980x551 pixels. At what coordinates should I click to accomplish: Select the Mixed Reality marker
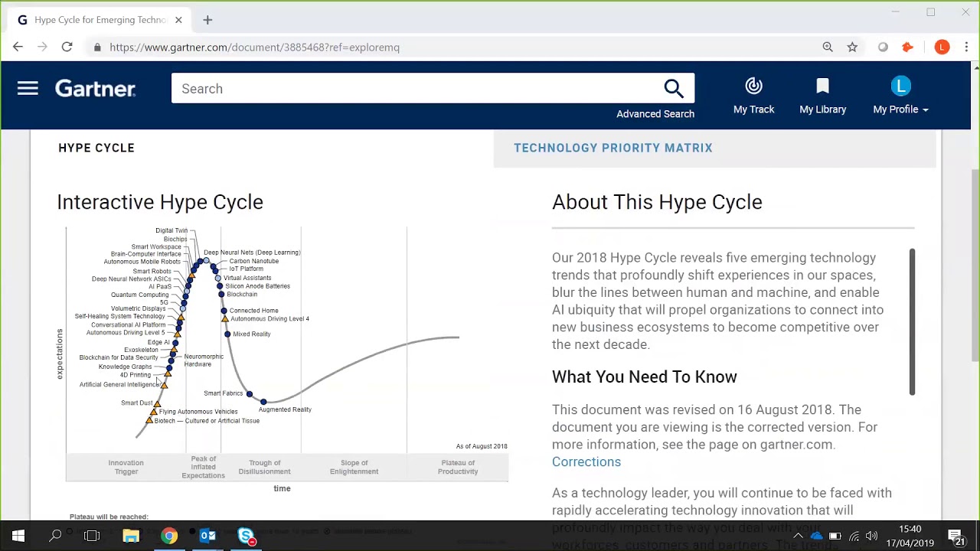227,334
